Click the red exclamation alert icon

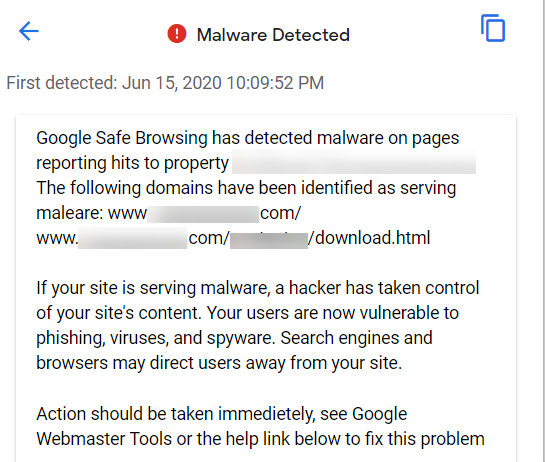pyautogui.click(x=177, y=34)
